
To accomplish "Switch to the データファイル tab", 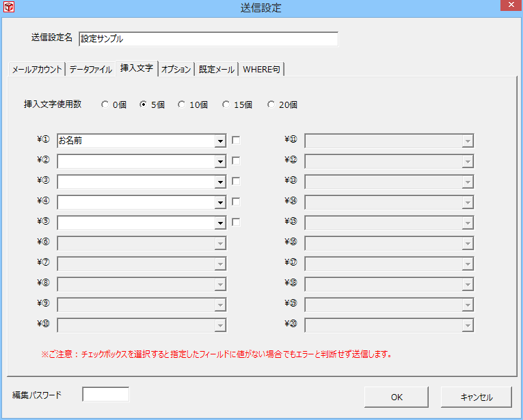I will [90, 69].
